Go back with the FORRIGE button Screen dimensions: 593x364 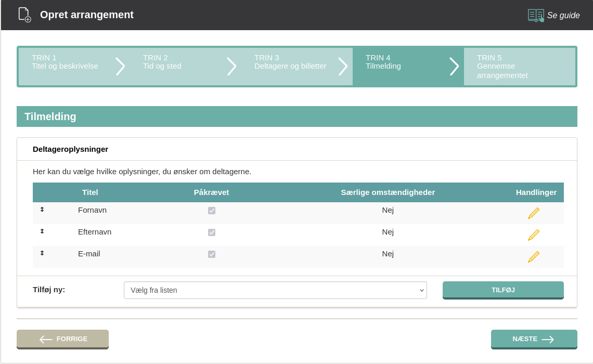click(62, 339)
